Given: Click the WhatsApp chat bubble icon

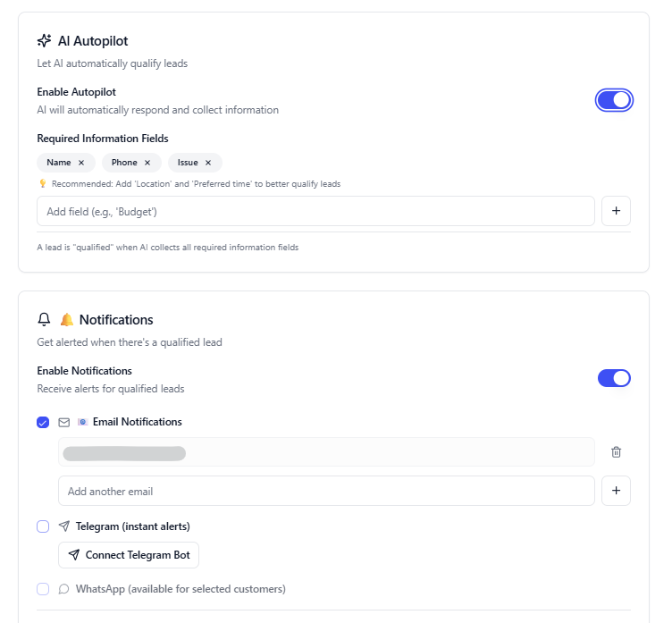Looking at the screenshot, I should click(64, 589).
